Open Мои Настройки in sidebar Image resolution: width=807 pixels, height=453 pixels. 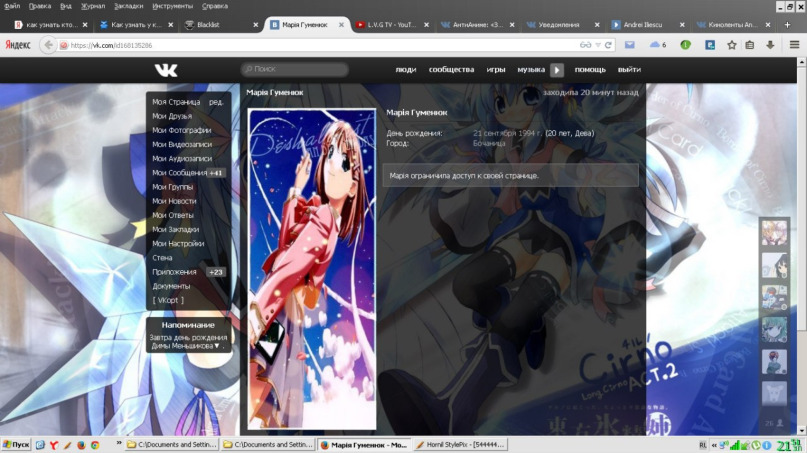pyautogui.click(x=178, y=243)
